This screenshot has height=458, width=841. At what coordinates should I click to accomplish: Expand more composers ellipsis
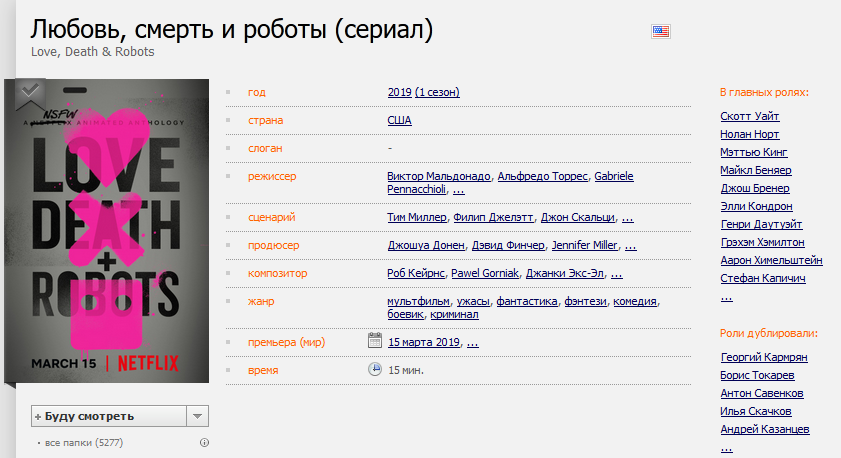point(617,273)
